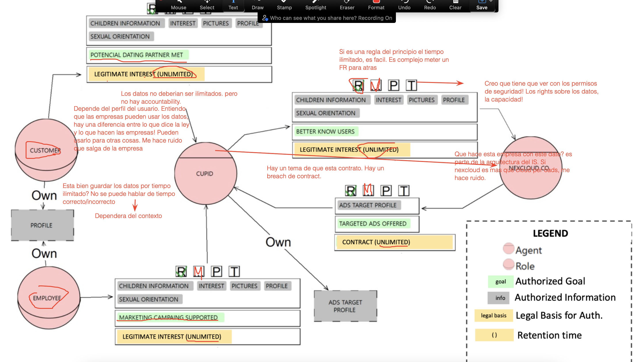Toggle P box above ADS TARGET PROFILE table
Viewport: 644px width, 362px height.
click(x=386, y=191)
